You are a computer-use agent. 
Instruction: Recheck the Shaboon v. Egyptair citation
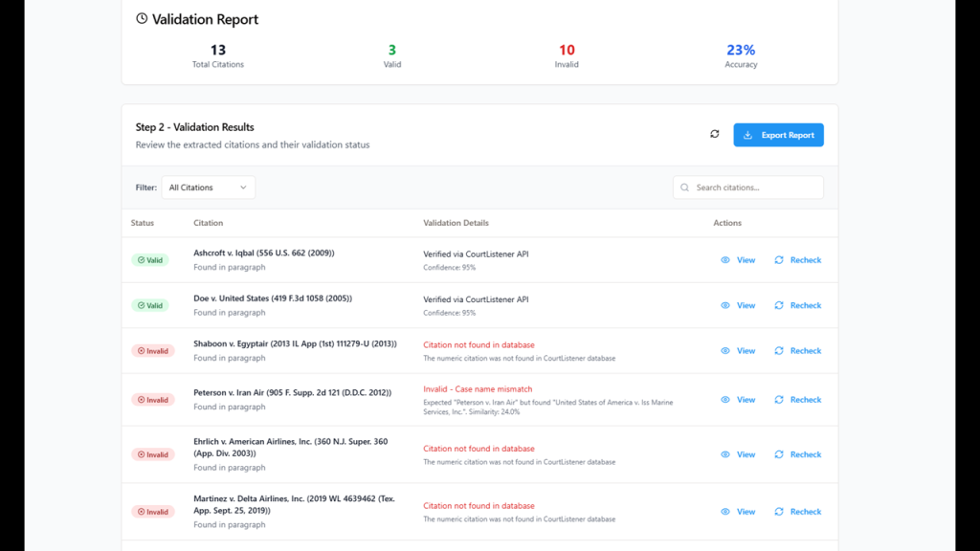(804, 351)
